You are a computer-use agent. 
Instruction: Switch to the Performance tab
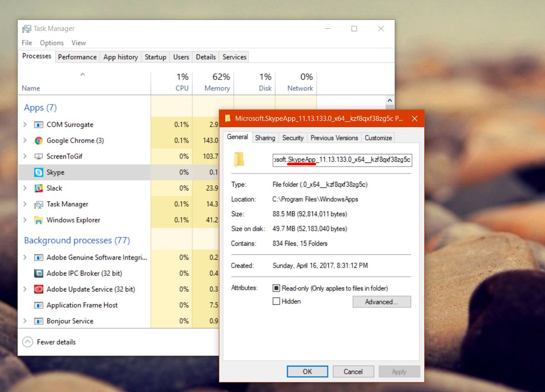click(77, 57)
